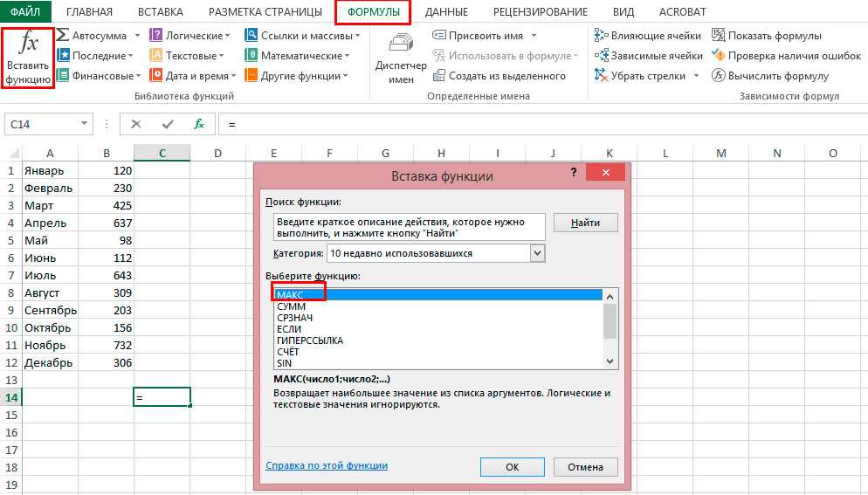This screenshot has width=868, height=495.
Task: Click the formula bar cancel X icon
Action: click(136, 125)
